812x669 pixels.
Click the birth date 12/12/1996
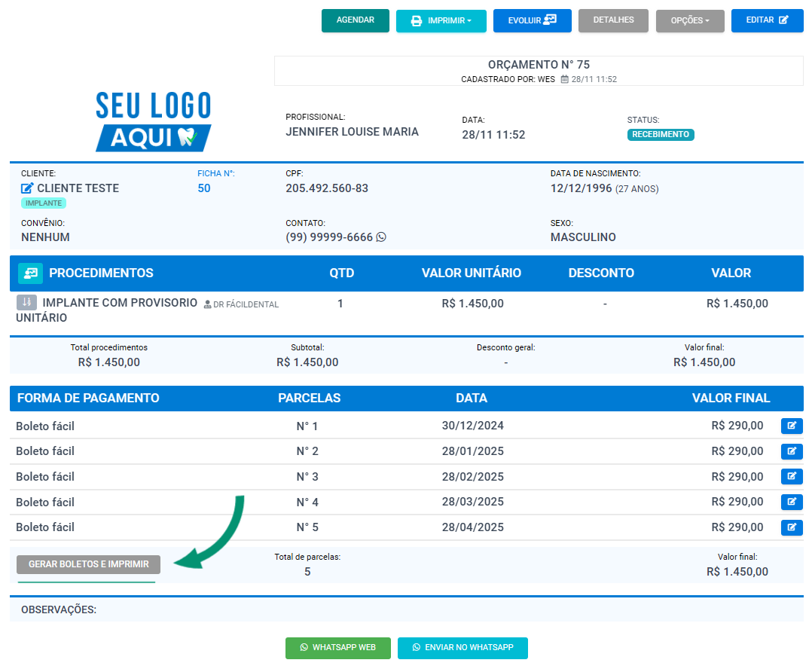[x=581, y=188]
